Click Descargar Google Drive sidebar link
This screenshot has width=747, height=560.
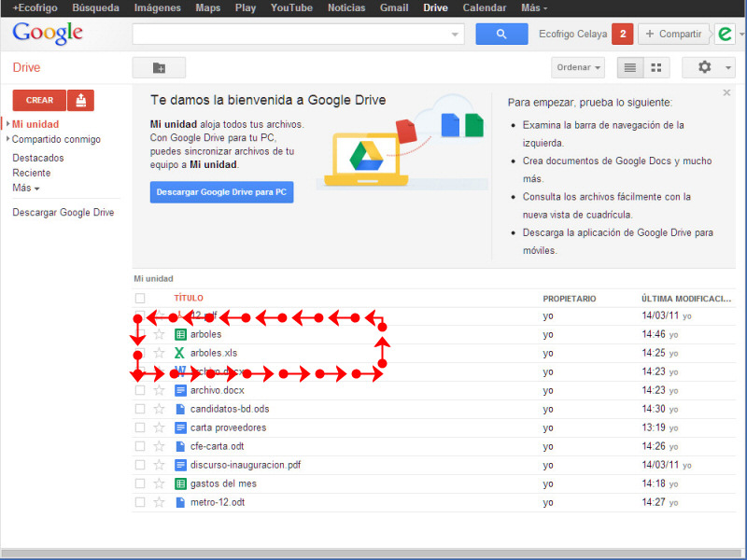(x=63, y=213)
